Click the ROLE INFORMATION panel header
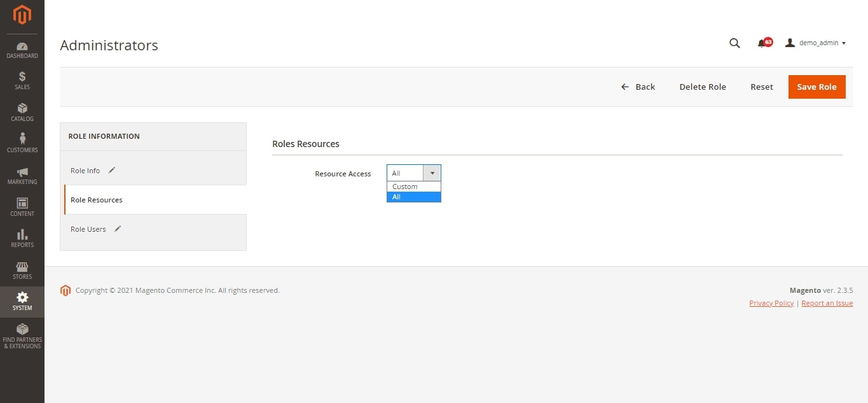 pyautogui.click(x=104, y=136)
